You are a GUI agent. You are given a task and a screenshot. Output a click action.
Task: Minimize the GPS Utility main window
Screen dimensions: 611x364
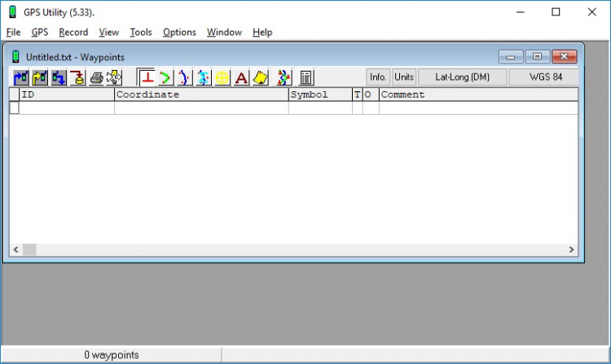click(x=521, y=12)
